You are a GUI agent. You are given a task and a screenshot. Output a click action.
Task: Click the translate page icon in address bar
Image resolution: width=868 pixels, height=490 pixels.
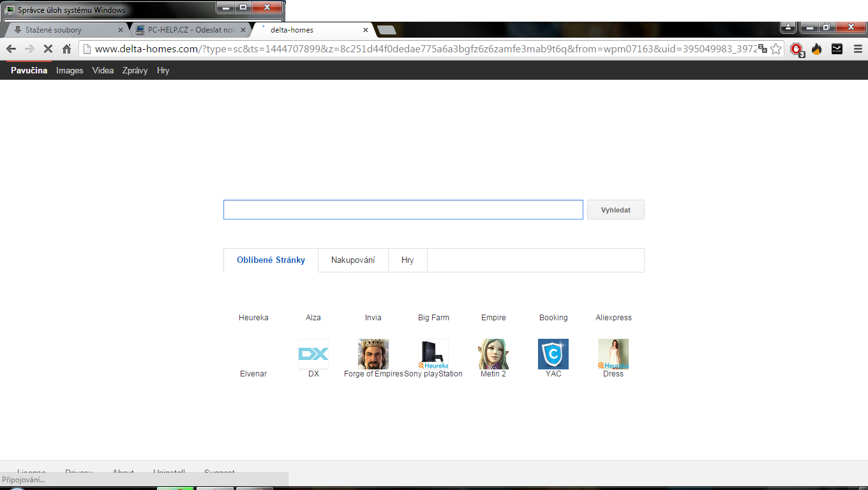763,49
